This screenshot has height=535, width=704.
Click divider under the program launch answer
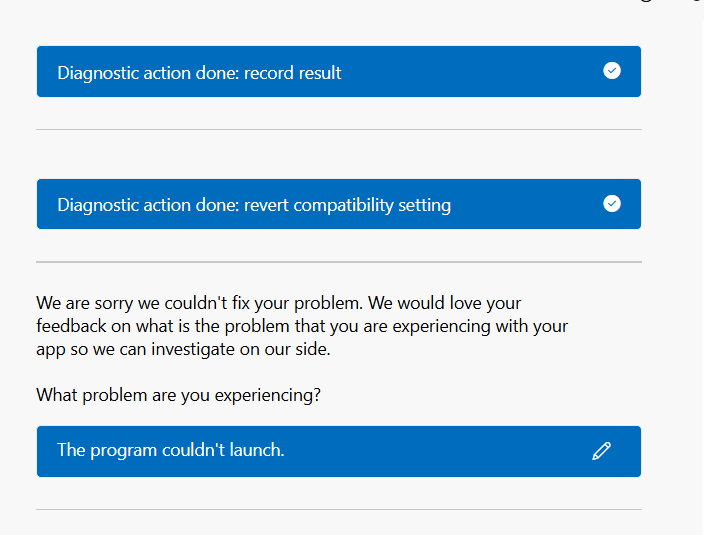pos(338,510)
